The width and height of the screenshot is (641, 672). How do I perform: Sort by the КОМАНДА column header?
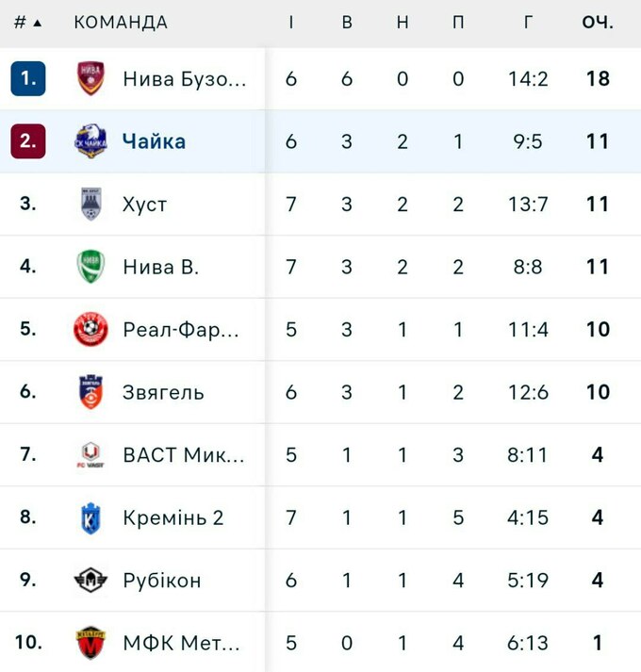[121, 23]
